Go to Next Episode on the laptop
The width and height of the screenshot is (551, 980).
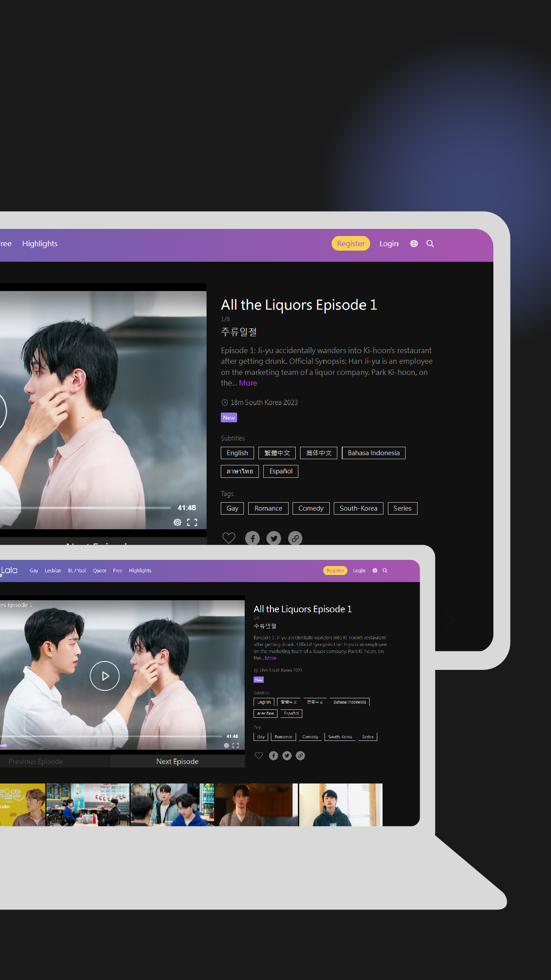[177, 761]
